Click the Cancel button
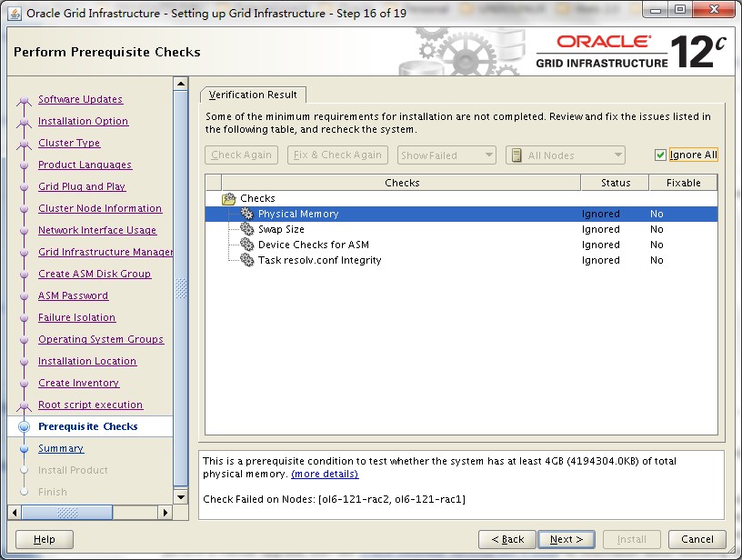742x560 pixels. (x=697, y=539)
